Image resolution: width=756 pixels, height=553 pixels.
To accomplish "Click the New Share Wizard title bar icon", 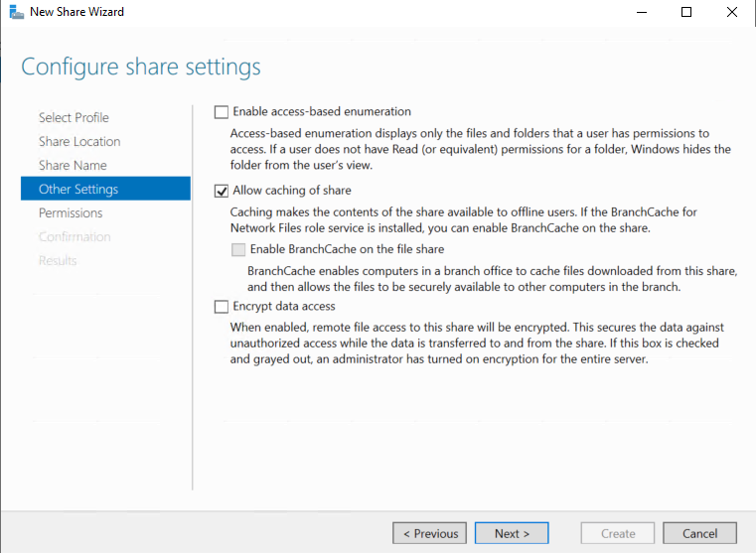I will point(13,12).
